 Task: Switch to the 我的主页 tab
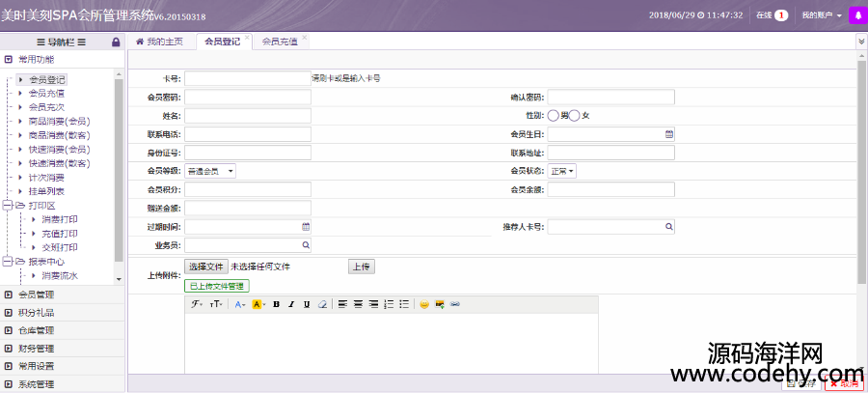pos(159,42)
